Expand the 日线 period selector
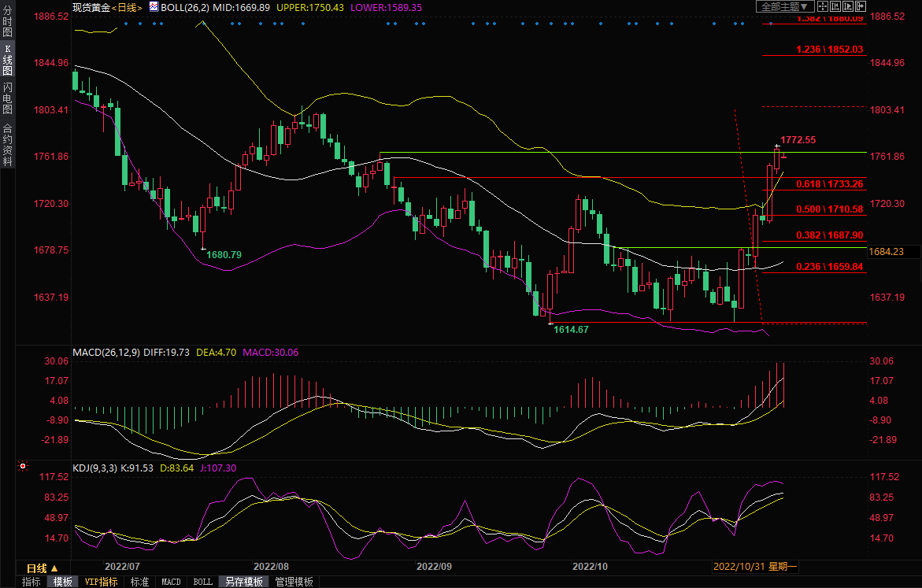Image resolution: width=922 pixels, height=588 pixels. (43, 568)
